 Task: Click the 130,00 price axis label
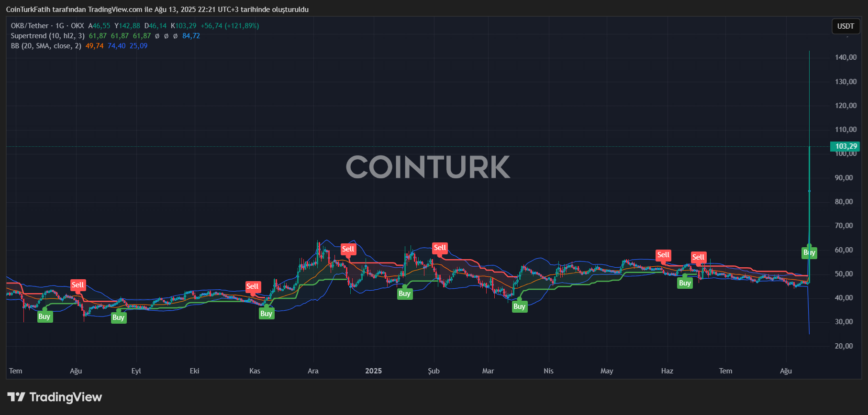coord(846,82)
